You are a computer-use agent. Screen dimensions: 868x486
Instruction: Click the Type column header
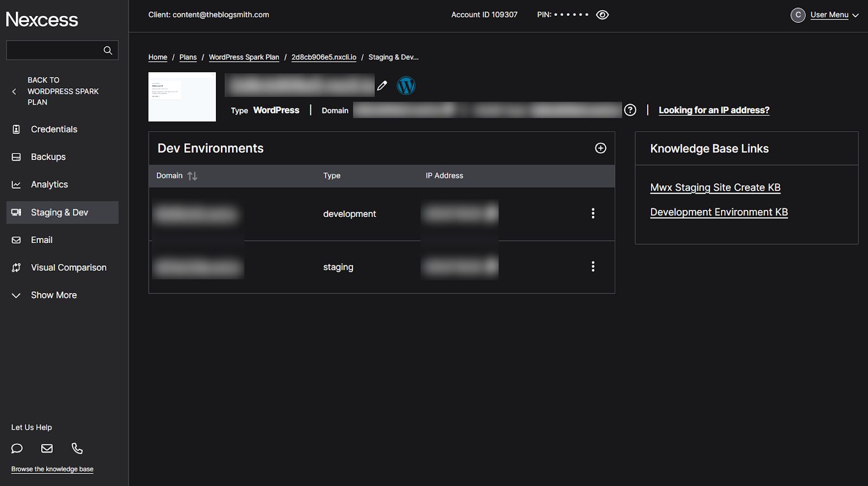pyautogui.click(x=332, y=176)
